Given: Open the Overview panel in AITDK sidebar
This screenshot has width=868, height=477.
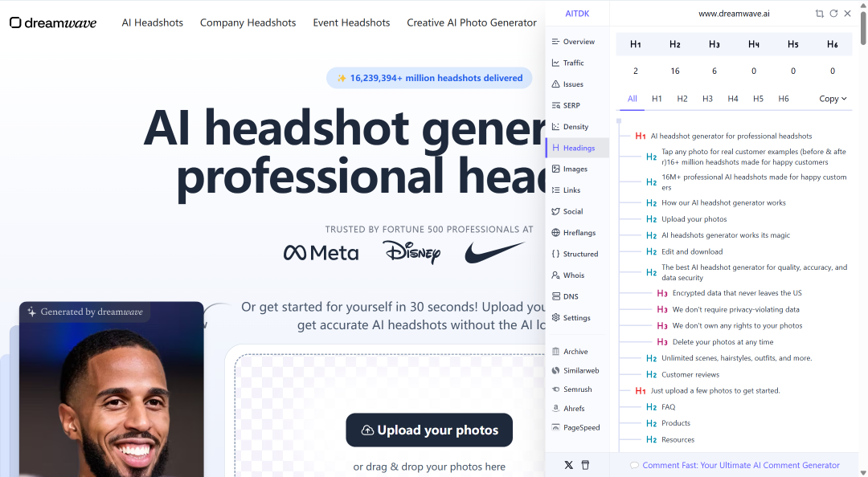Looking at the screenshot, I should (573, 42).
